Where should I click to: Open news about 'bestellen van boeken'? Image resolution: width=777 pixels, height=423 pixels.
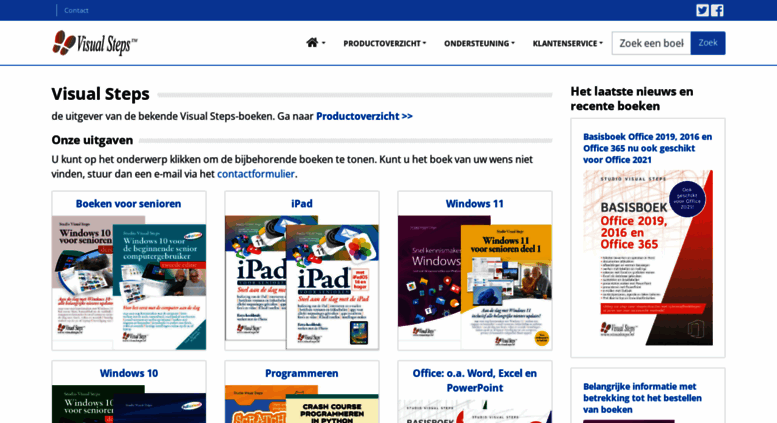642,398
